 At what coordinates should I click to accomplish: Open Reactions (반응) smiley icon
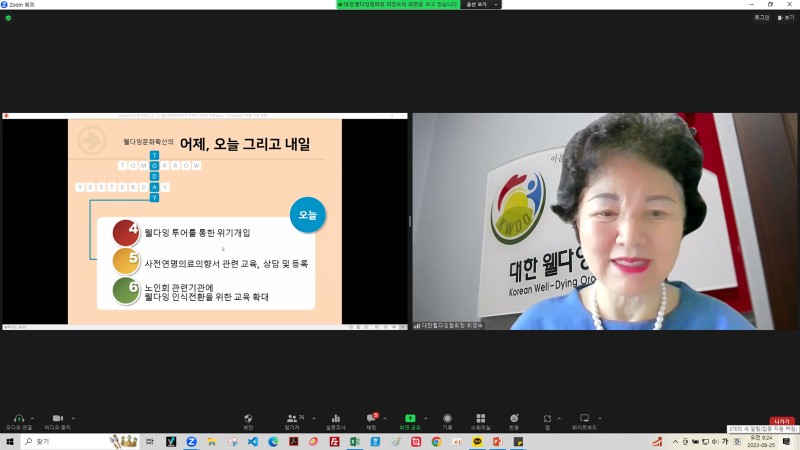(x=514, y=419)
